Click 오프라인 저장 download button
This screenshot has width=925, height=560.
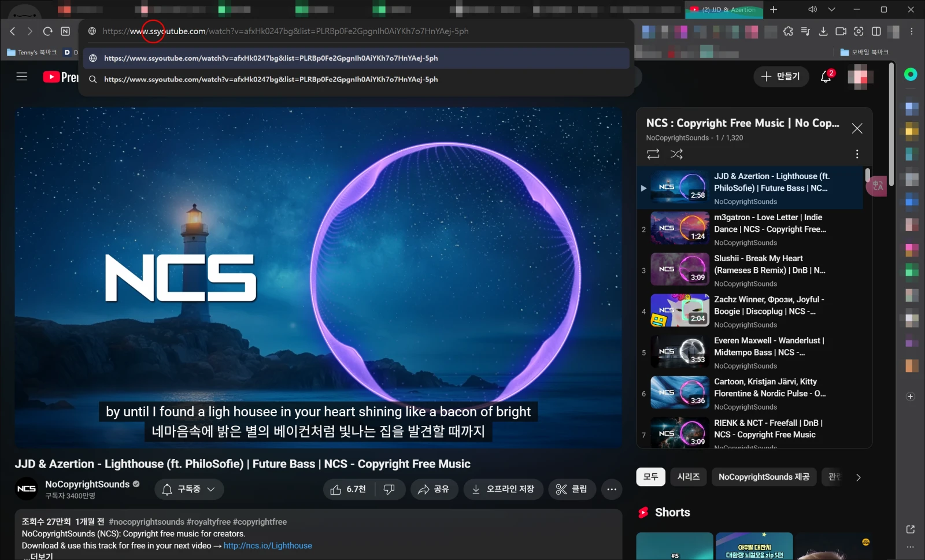[x=503, y=489]
